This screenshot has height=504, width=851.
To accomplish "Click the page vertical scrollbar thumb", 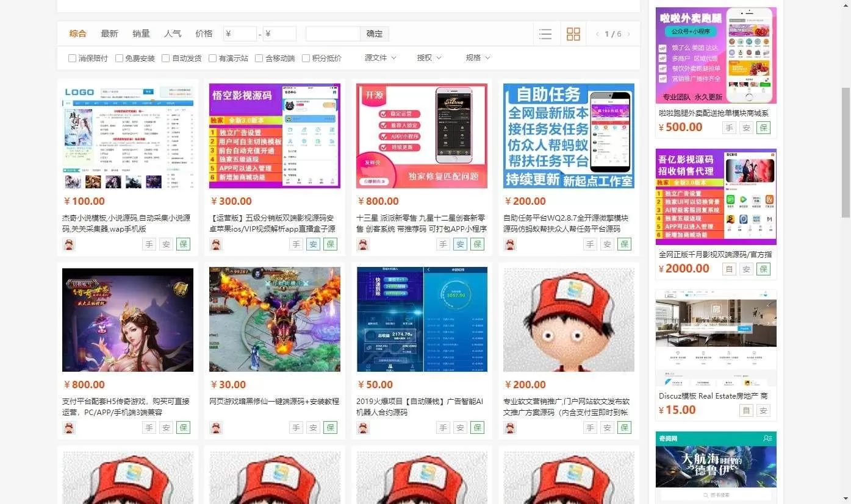I will tap(846, 152).
